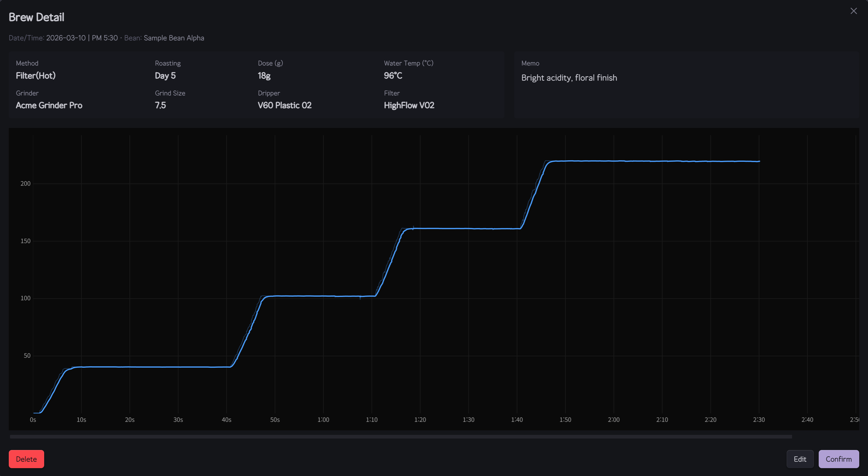The width and height of the screenshot is (868, 476).
Task: Click the Brew Detail title
Action: point(36,17)
